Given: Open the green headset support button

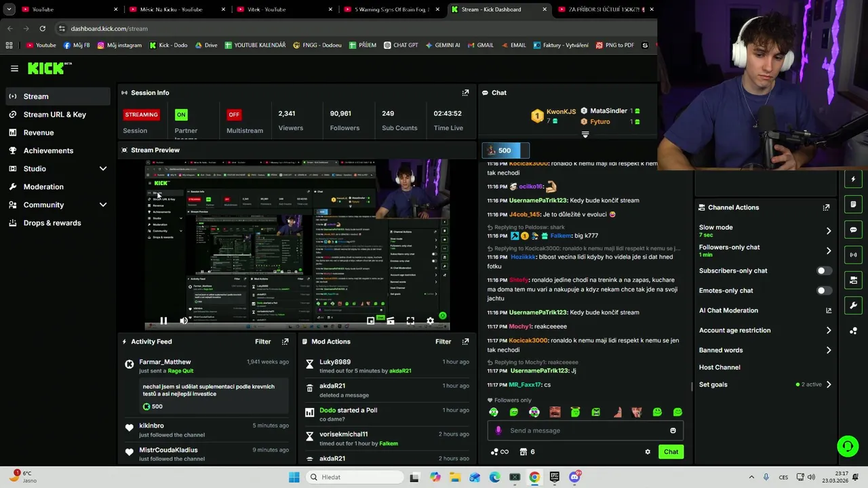Looking at the screenshot, I should coord(848,446).
